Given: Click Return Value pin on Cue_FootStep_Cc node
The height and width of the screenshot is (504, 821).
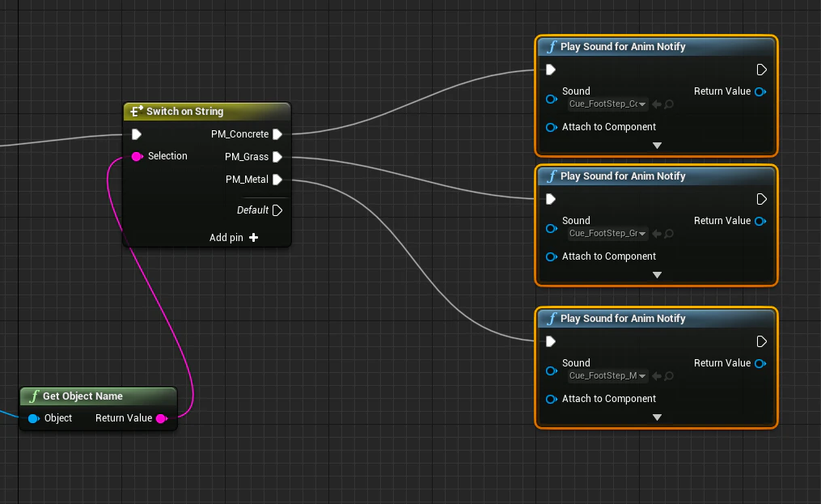Looking at the screenshot, I should click(760, 91).
